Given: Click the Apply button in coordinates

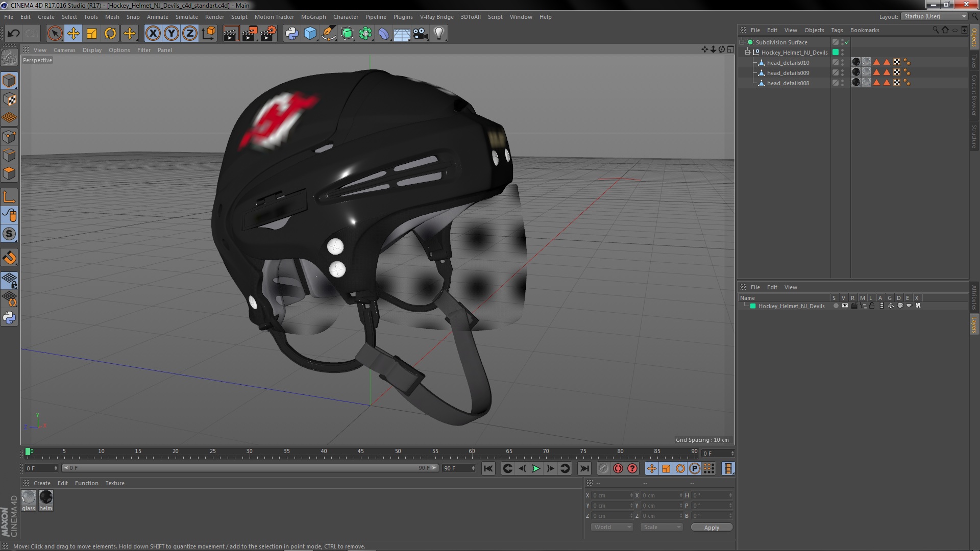Looking at the screenshot, I should (x=712, y=528).
